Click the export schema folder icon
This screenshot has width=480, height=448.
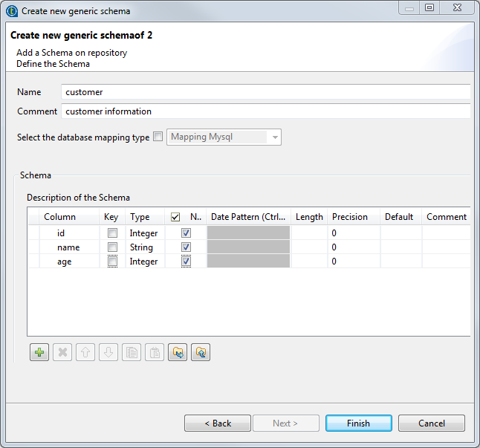pos(201,353)
